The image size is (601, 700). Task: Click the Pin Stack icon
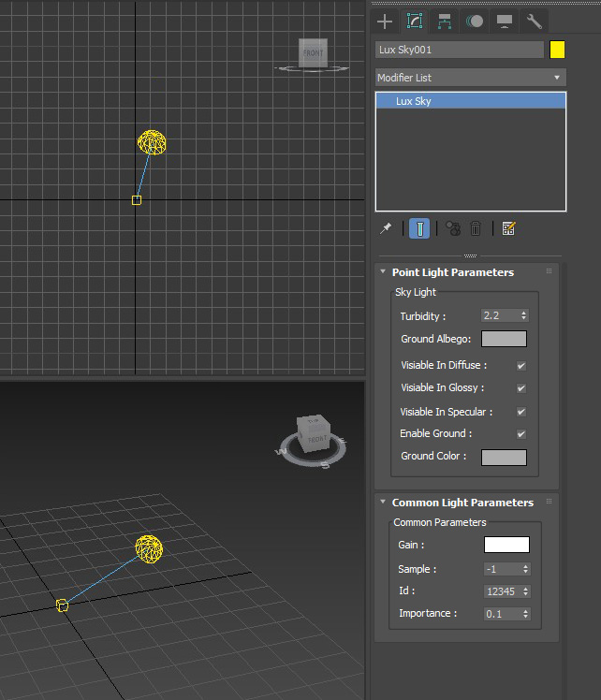[x=385, y=228]
